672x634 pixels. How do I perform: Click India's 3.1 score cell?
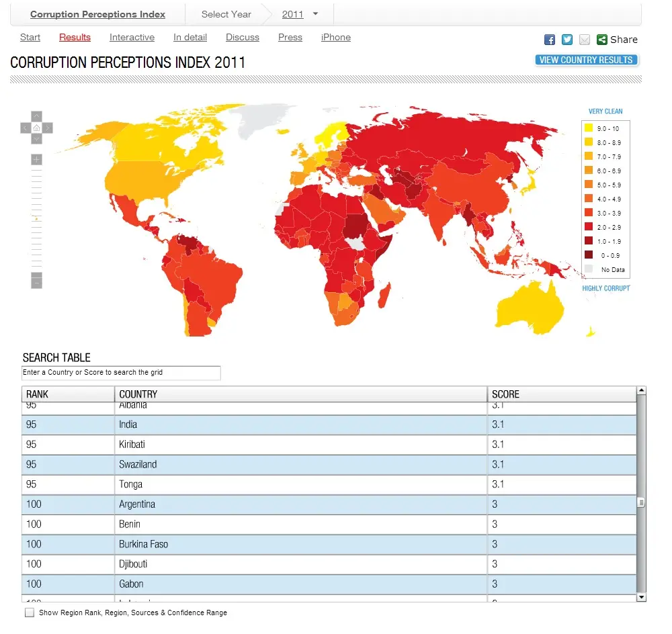562,424
